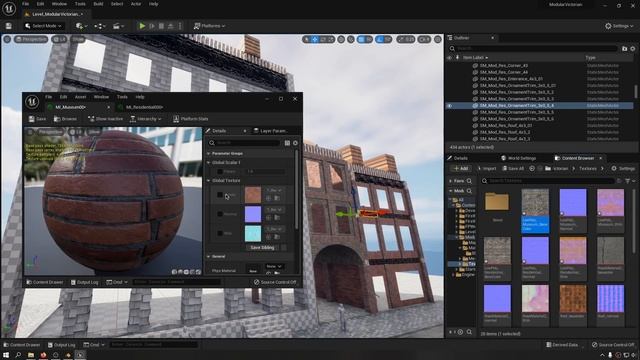This screenshot has width=640, height=360.
Task: Click Save All in Content Browser
Action: coord(513,168)
